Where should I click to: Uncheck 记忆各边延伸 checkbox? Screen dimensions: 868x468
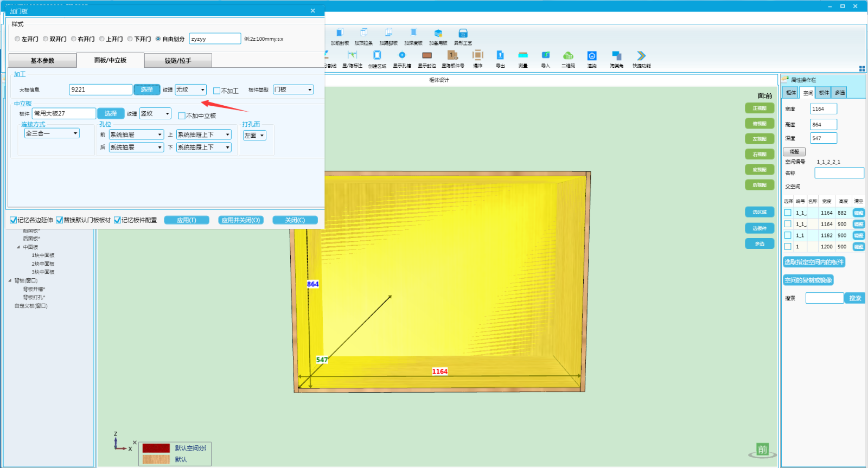pyautogui.click(x=14, y=220)
